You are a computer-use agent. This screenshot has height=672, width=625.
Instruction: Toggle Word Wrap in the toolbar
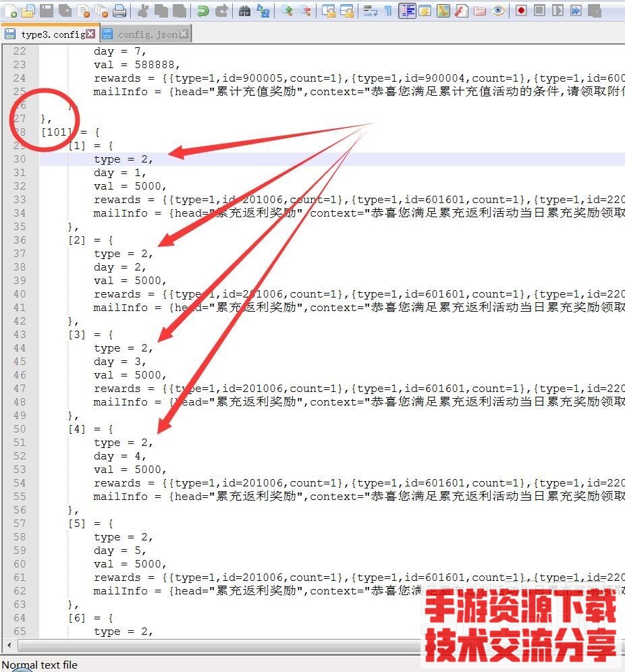[x=370, y=11]
